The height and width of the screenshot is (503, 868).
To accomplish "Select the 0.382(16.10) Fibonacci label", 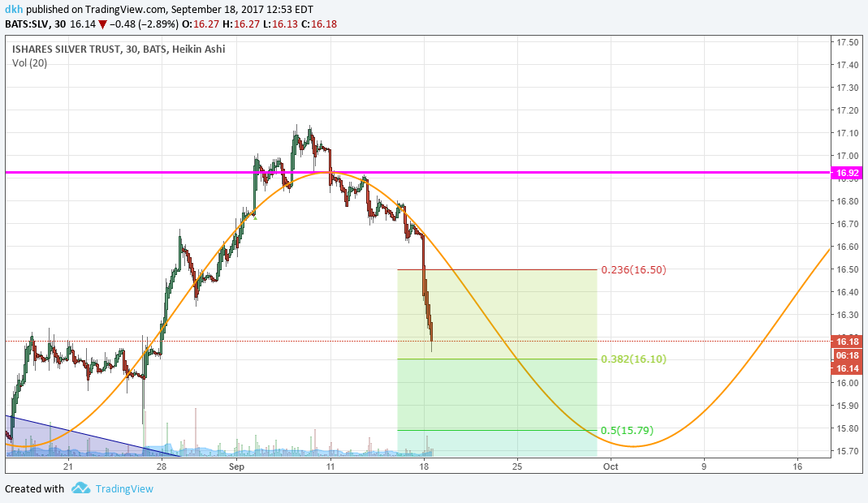I will pos(634,359).
